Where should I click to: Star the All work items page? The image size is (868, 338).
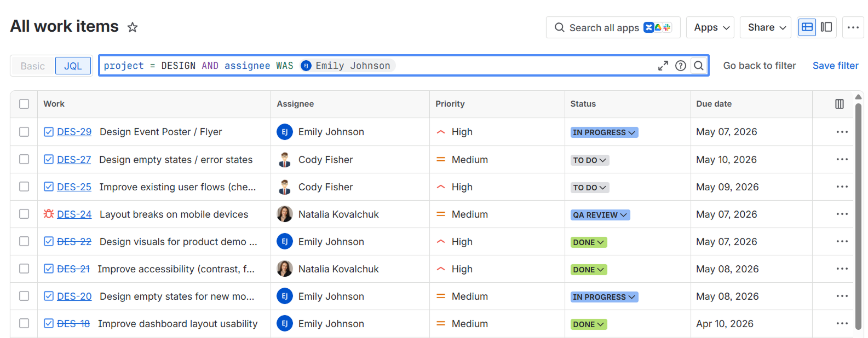tap(133, 27)
